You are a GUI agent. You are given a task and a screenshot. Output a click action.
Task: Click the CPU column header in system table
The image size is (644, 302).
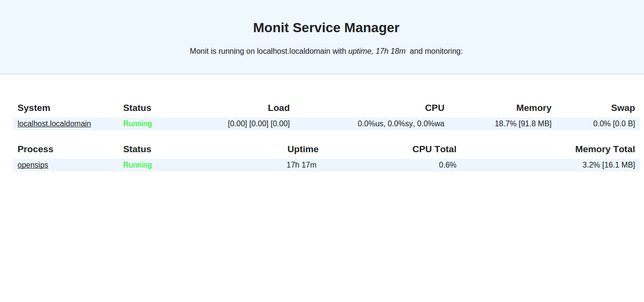pos(434,108)
